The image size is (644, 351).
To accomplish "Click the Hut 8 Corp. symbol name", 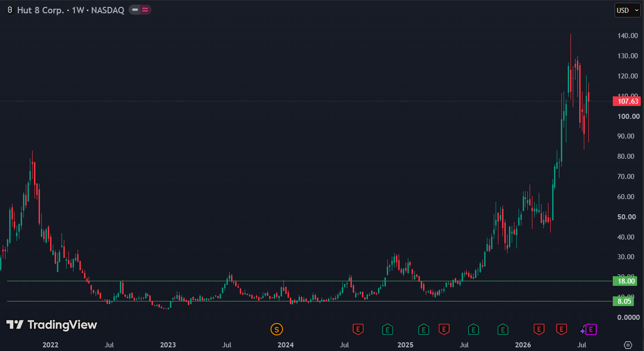I will click(x=40, y=10).
